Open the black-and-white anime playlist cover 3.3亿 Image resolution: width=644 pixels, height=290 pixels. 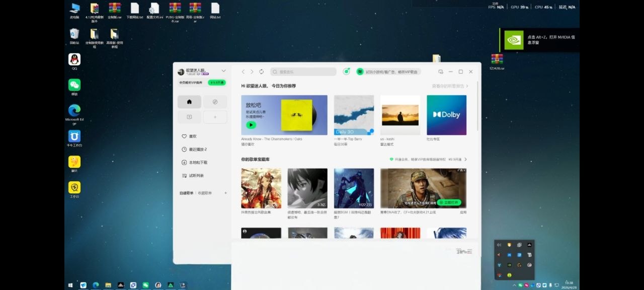click(307, 188)
